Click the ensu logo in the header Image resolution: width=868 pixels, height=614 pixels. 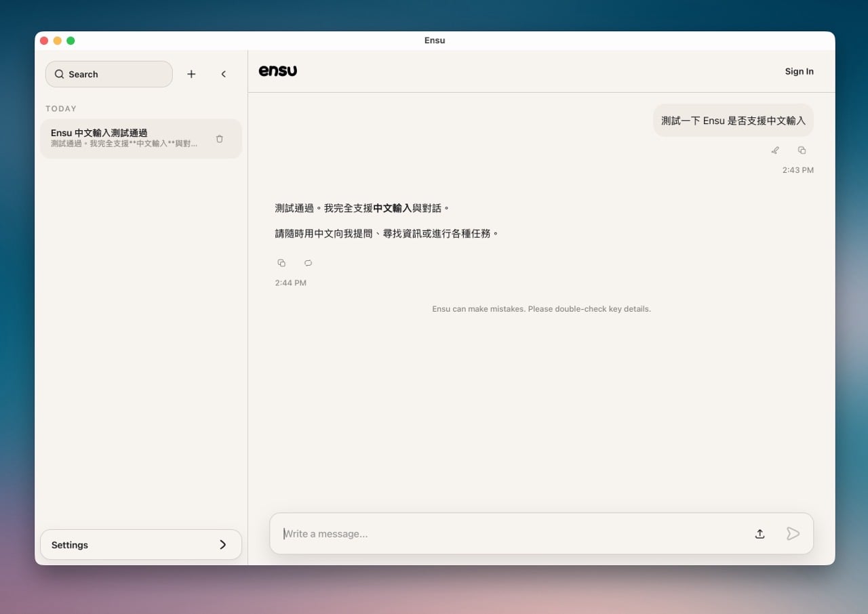click(278, 71)
